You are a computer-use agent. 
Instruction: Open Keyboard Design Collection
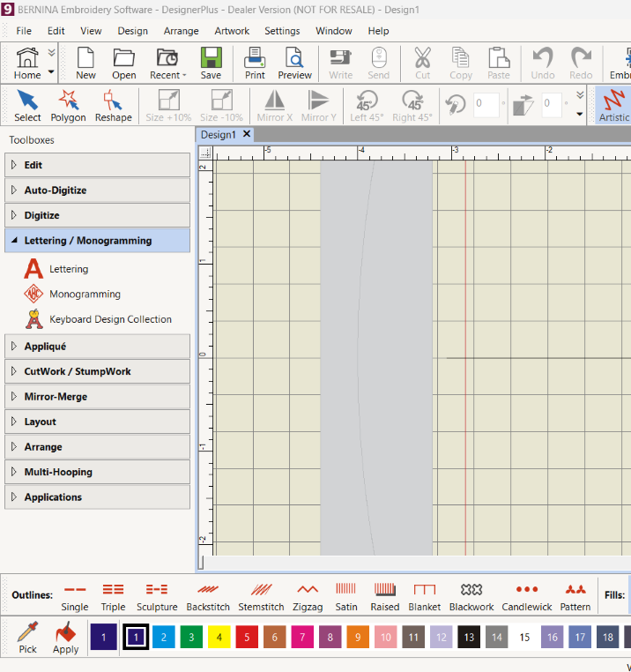click(x=110, y=319)
